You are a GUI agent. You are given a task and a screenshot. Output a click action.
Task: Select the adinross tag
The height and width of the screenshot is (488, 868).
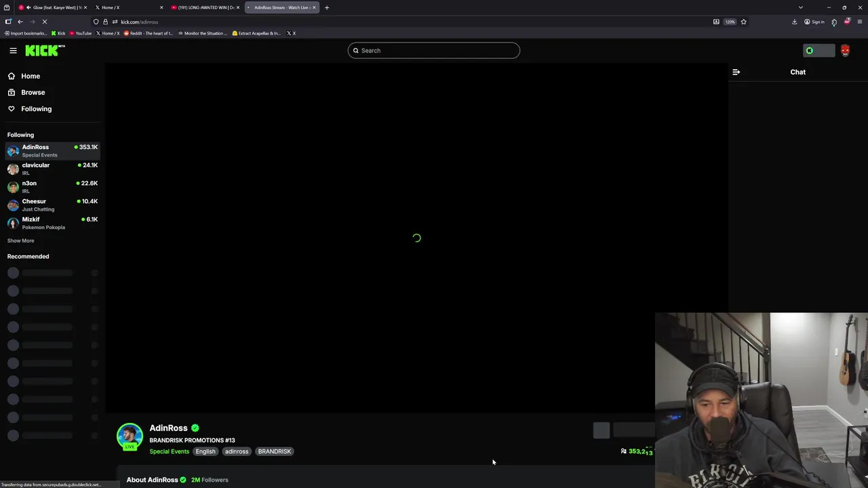pos(237,451)
